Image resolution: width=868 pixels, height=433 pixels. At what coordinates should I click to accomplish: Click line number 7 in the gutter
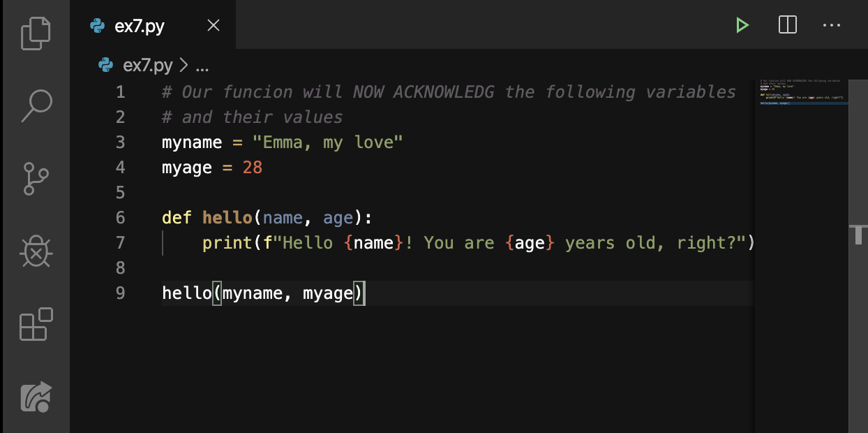tap(120, 242)
